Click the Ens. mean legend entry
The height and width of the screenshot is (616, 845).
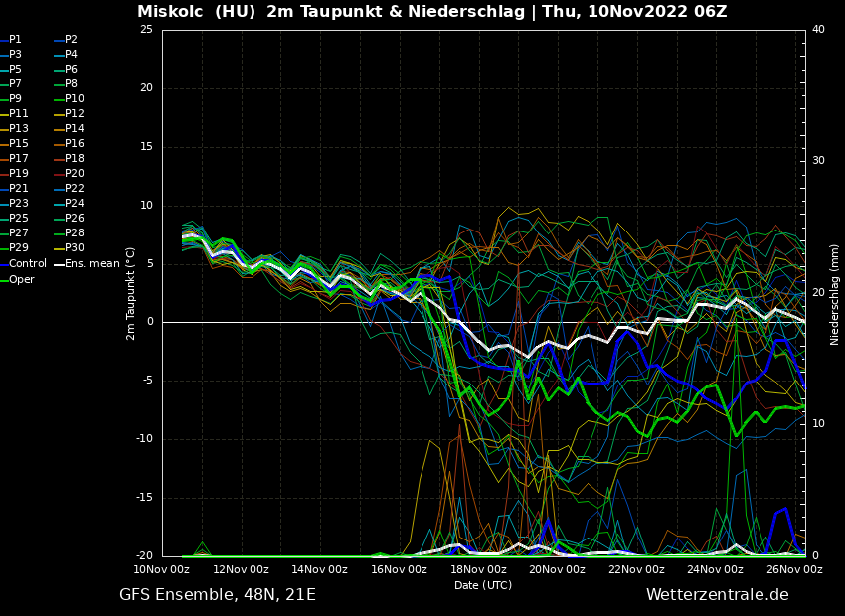pyautogui.click(x=91, y=264)
